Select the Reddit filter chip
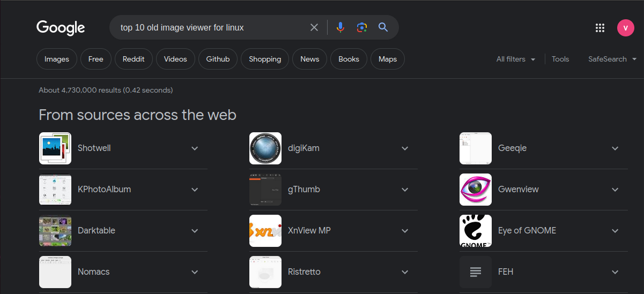The height and width of the screenshot is (294, 644). click(134, 59)
